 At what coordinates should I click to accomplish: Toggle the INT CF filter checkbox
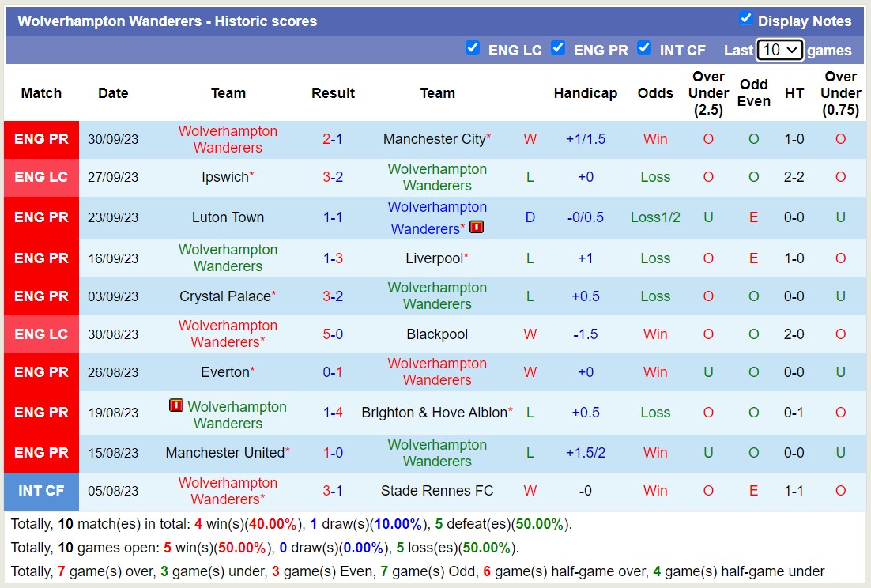(644, 47)
